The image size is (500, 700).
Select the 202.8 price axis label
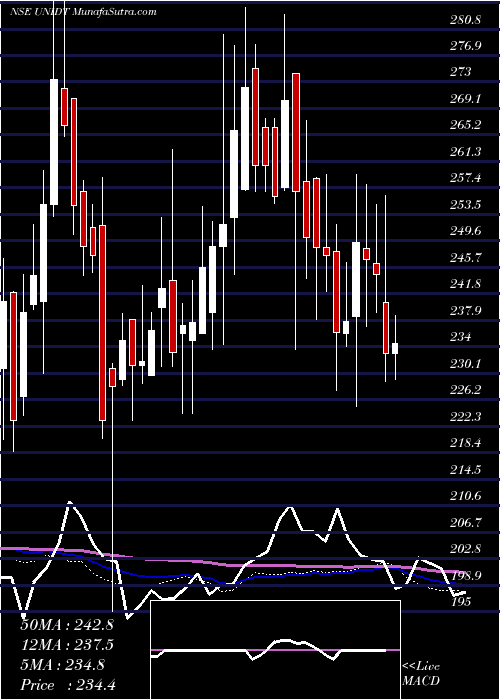(465, 549)
